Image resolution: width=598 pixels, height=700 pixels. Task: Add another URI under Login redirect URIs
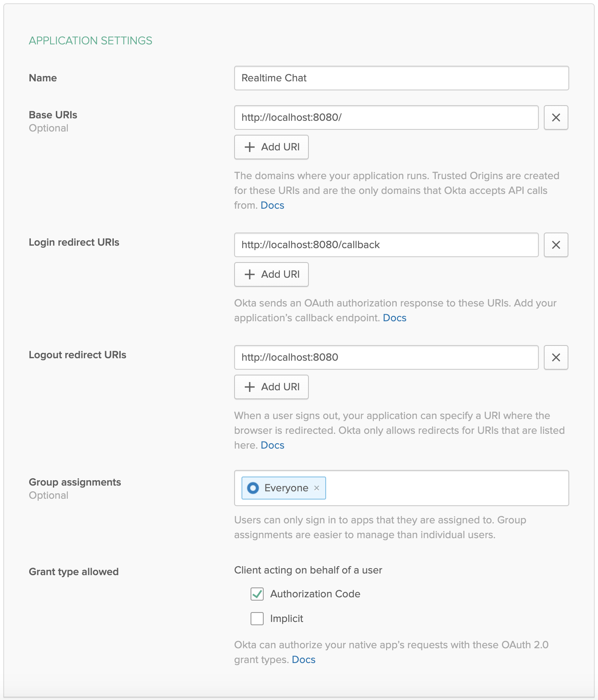(271, 274)
